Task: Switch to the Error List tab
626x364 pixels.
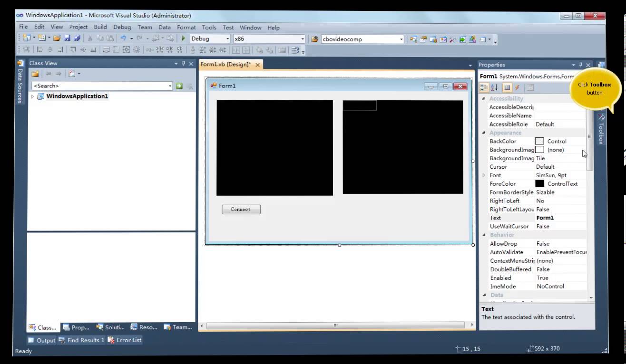Action: click(125, 340)
